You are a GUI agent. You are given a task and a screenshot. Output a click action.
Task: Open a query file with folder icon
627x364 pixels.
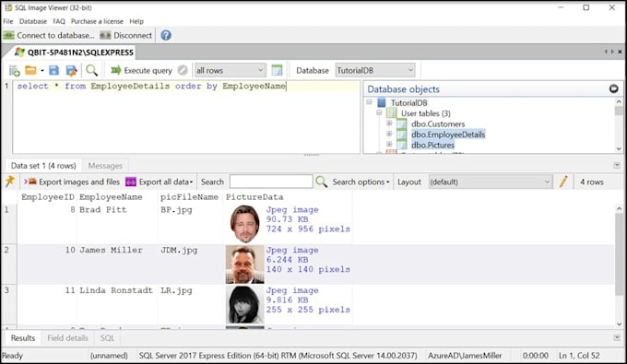tap(30, 70)
